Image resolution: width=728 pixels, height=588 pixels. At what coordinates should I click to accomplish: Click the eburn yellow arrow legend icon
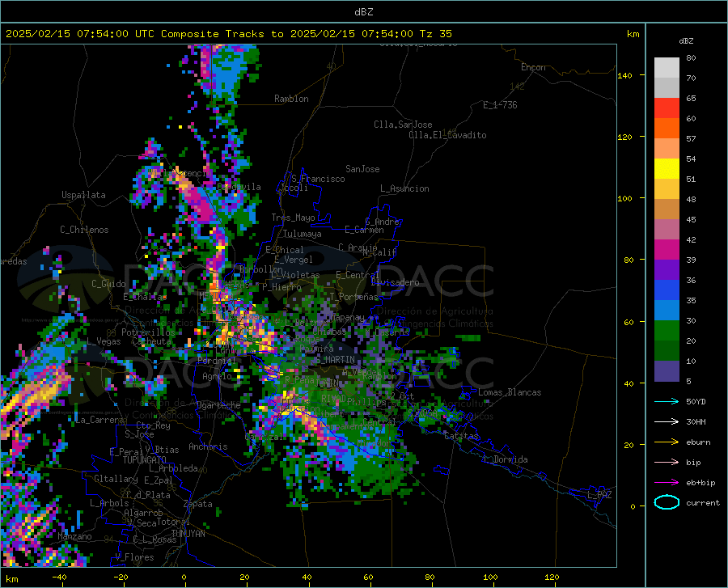pyautogui.click(x=667, y=442)
